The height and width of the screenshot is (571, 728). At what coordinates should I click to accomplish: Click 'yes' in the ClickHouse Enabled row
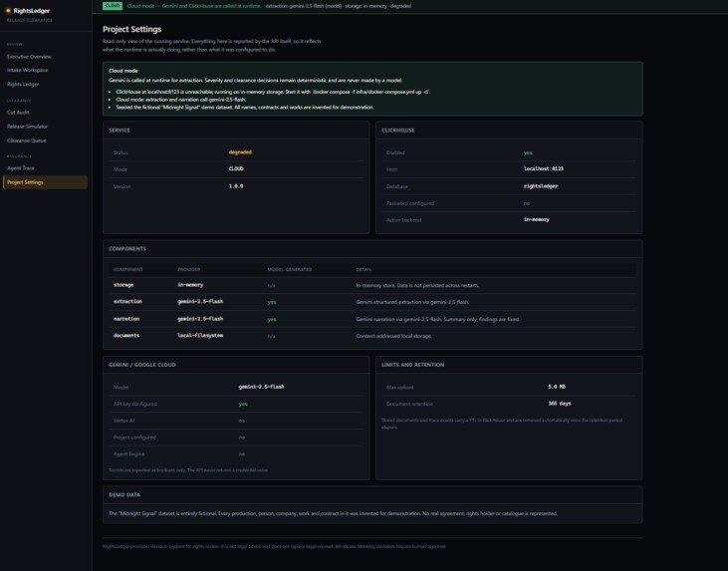pyautogui.click(x=528, y=152)
